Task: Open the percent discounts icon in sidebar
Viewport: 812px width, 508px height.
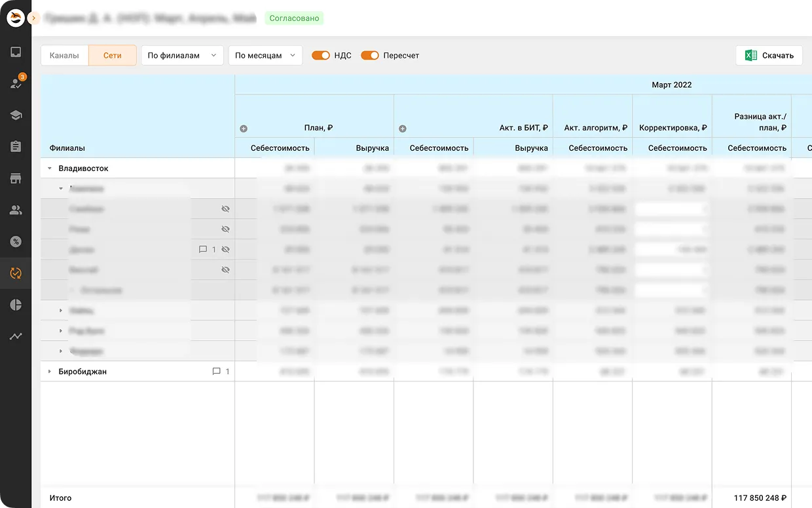Action: point(16,242)
